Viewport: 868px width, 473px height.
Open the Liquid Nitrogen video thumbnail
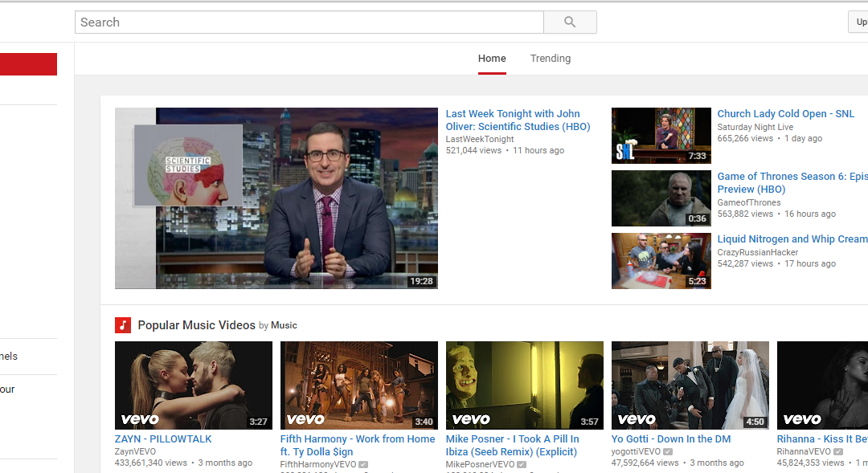(x=661, y=260)
